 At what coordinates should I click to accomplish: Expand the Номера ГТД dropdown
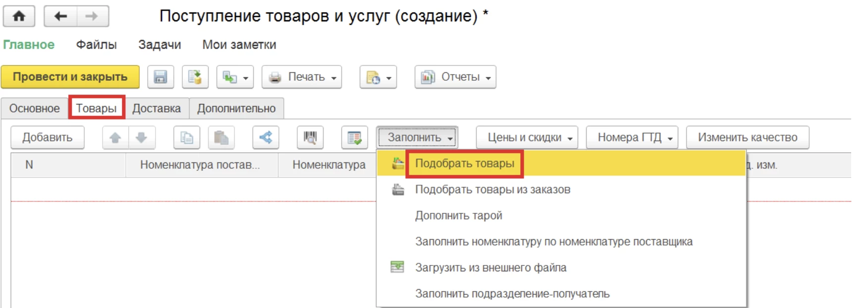tap(632, 138)
